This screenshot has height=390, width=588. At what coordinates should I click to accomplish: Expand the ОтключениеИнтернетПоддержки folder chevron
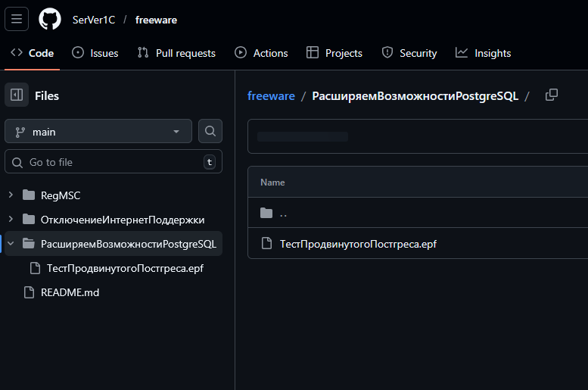coord(11,220)
